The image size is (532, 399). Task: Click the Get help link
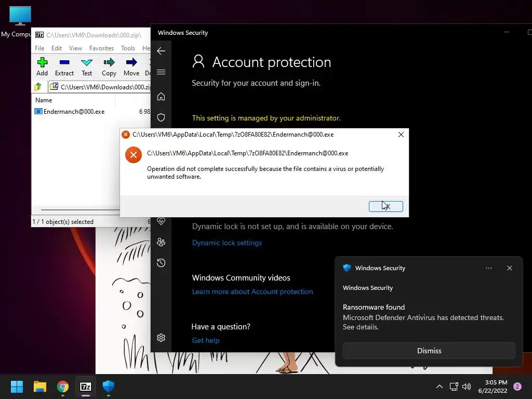tap(206, 340)
